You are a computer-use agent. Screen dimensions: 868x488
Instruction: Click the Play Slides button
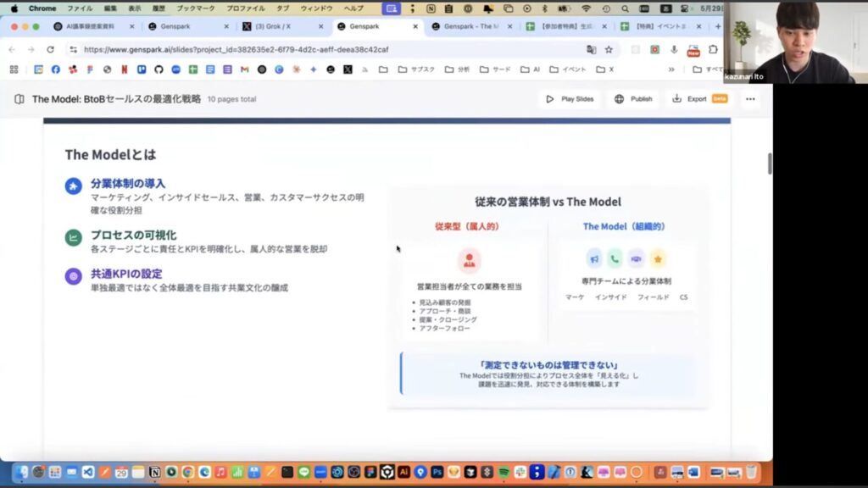coord(570,99)
